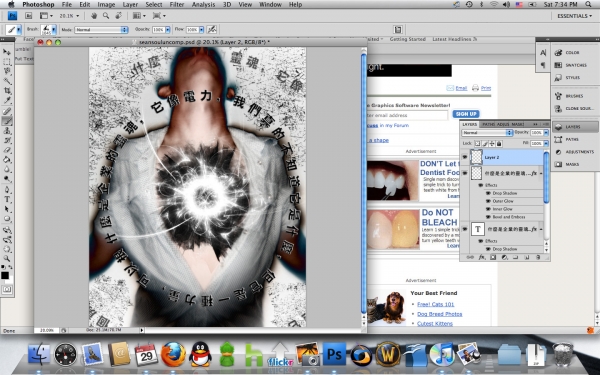Click the Rotate View tool icon
Screen dimensions: 600x375
119,16
